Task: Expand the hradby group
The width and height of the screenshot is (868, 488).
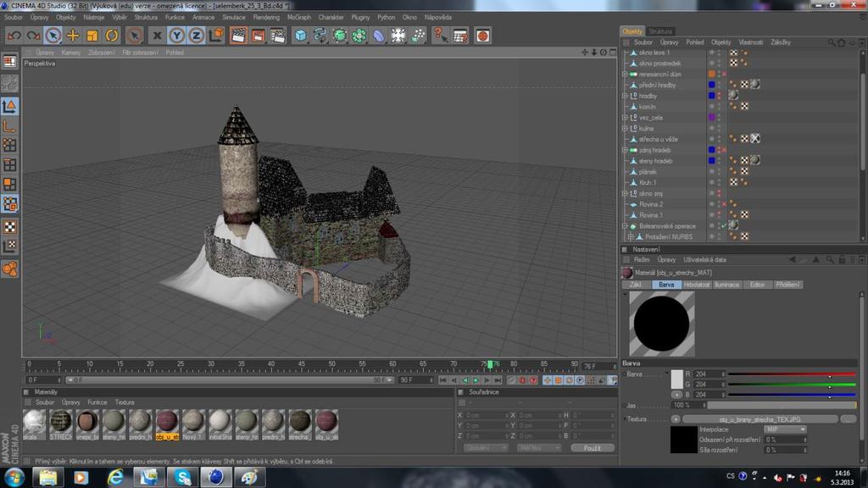Action: pyautogui.click(x=626, y=96)
